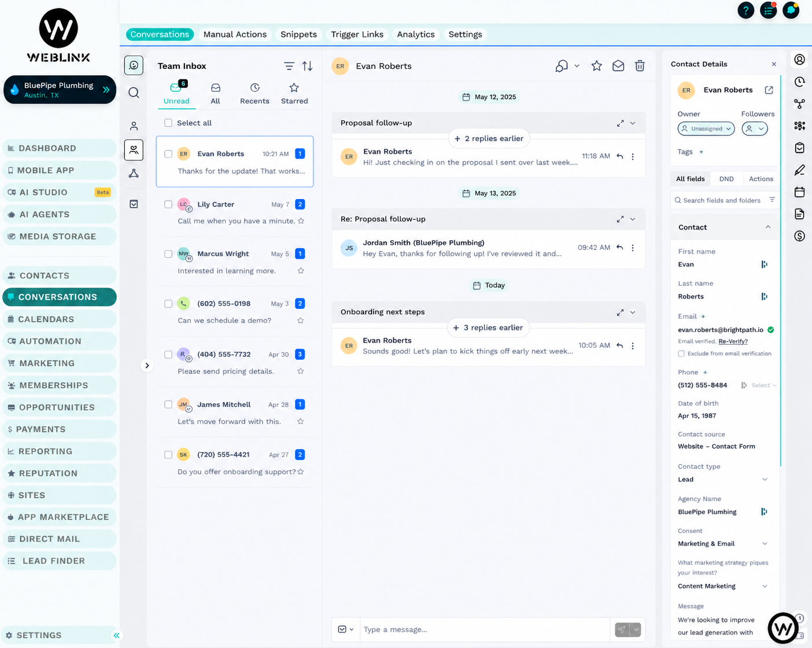
Task: Open Evan Roberts contact in new window
Action: (769, 90)
